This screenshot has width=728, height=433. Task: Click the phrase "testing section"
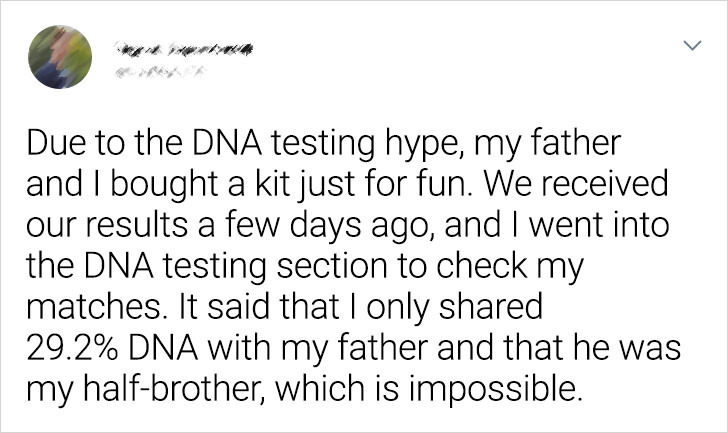tap(276, 265)
